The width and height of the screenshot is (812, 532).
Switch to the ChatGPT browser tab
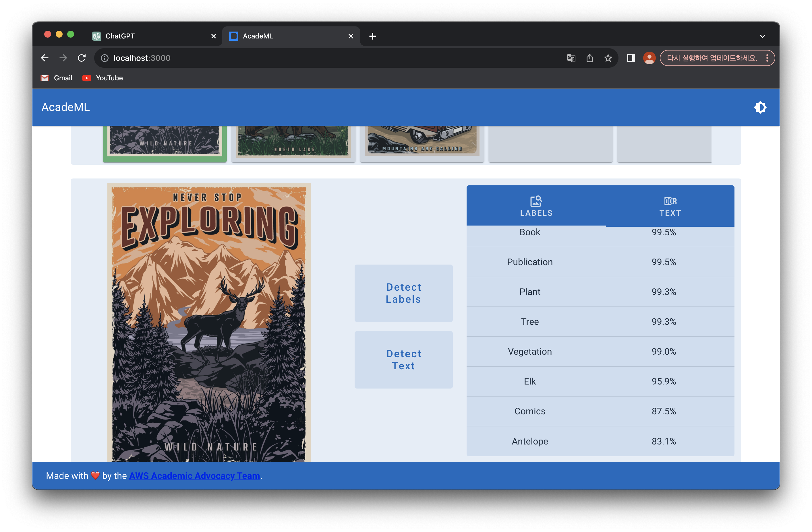[154, 36]
